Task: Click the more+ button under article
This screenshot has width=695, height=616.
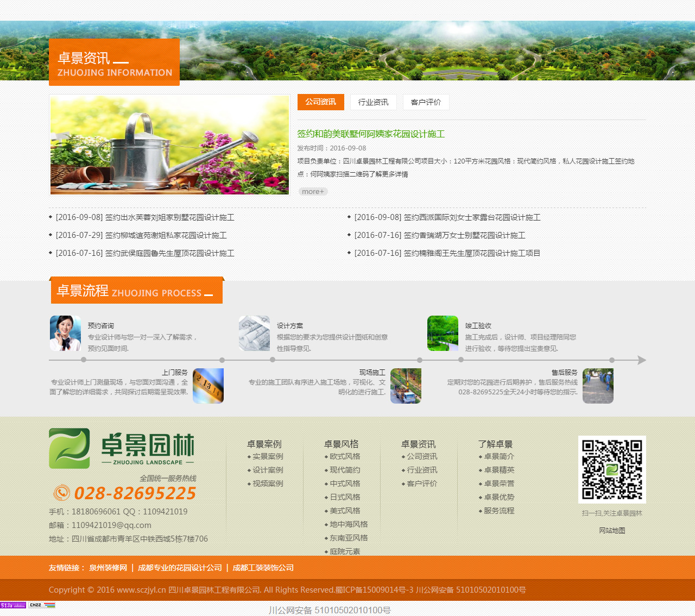Action: coord(313,192)
